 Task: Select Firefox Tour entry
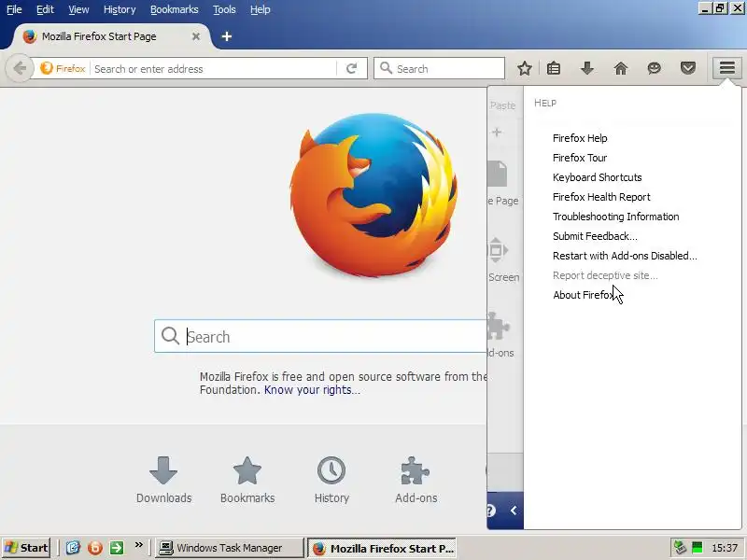[580, 158]
